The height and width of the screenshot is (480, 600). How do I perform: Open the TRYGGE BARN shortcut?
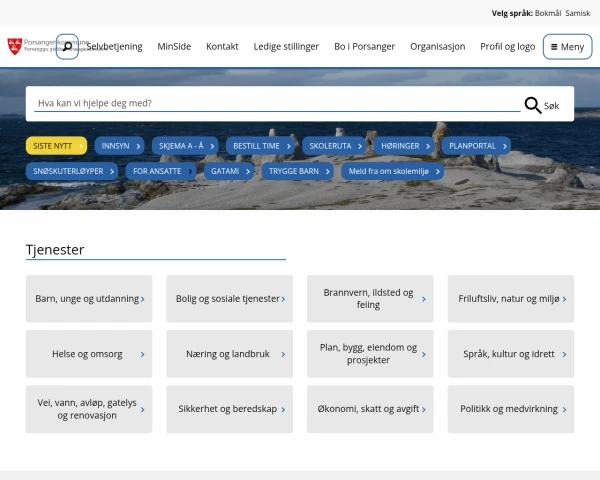coord(298,171)
